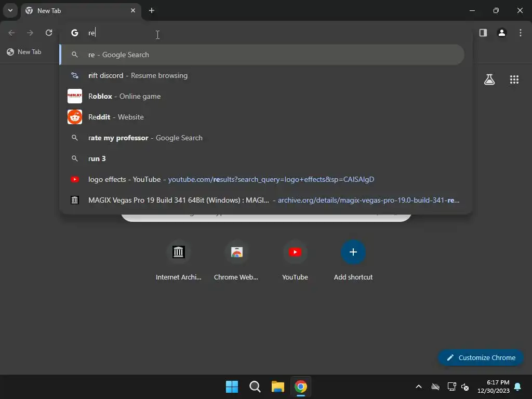Image resolution: width=532 pixels, height=399 pixels.
Task: Open the notifications bell icon
Action: [x=518, y=387]
